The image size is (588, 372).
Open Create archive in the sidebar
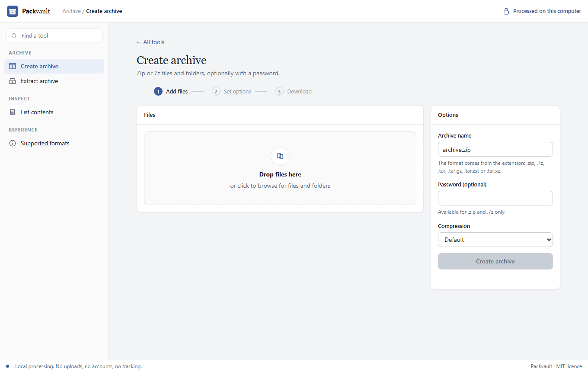(54, 66)
